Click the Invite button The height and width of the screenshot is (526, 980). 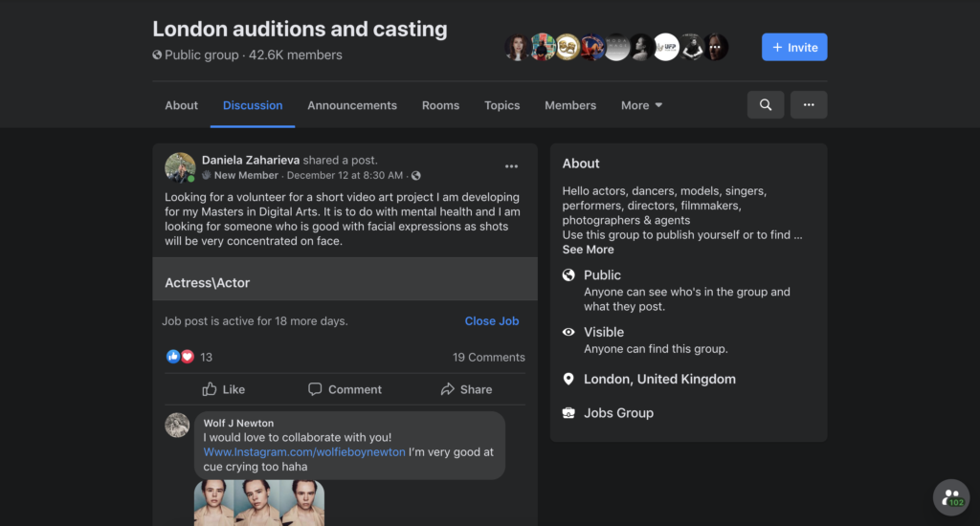(793, 47)
